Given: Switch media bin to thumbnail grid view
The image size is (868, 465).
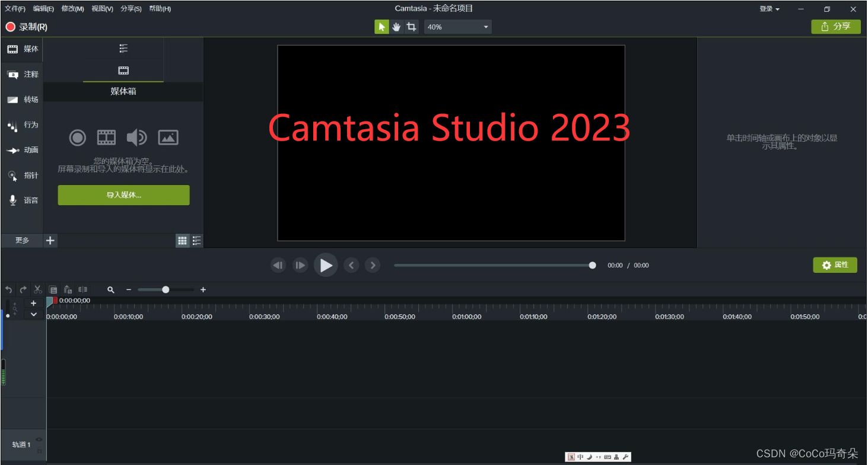Looking at the screenshot, I should 183,240.
